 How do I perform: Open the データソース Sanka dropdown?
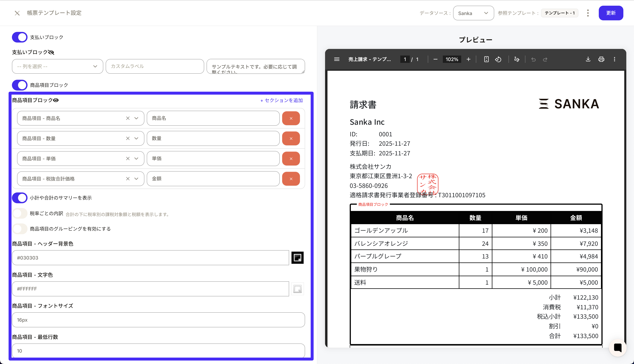click(x=473, y=13)
